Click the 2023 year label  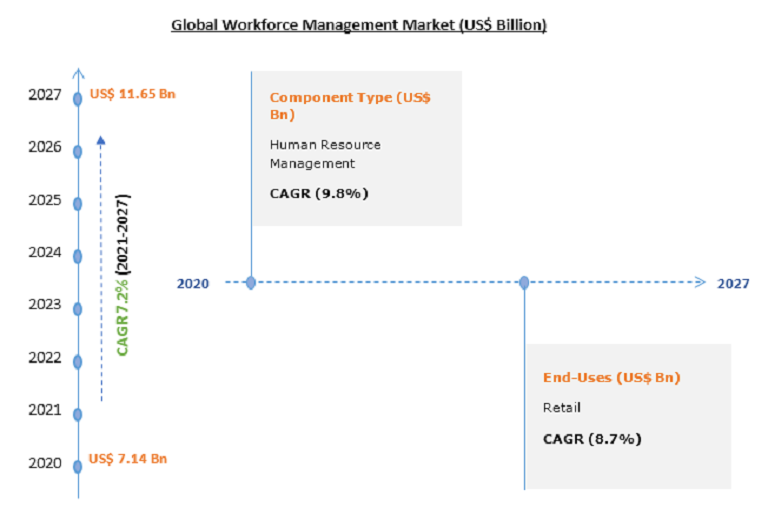45,304
